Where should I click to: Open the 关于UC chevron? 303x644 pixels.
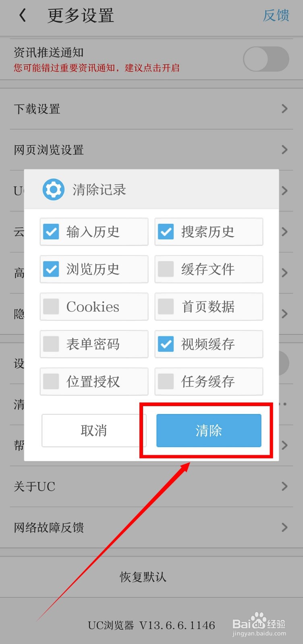tap(284, 486)
